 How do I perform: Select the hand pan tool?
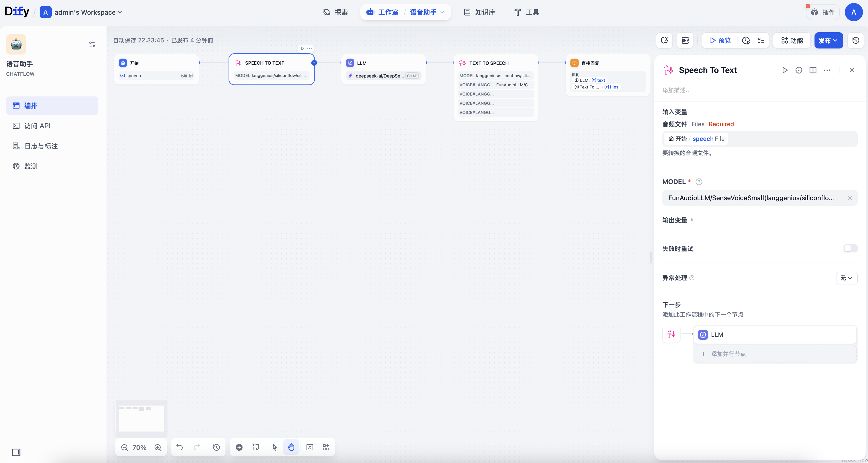[x=291, y=447]
